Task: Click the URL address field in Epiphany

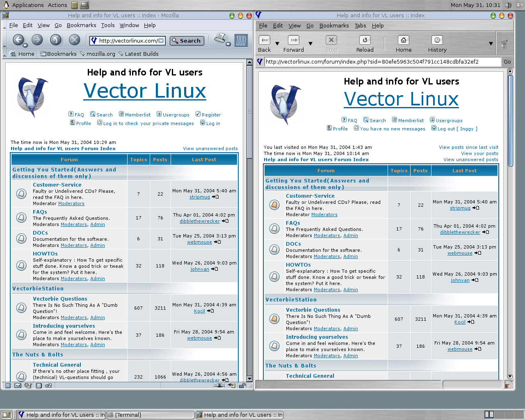Action: [x=383, y=62]
